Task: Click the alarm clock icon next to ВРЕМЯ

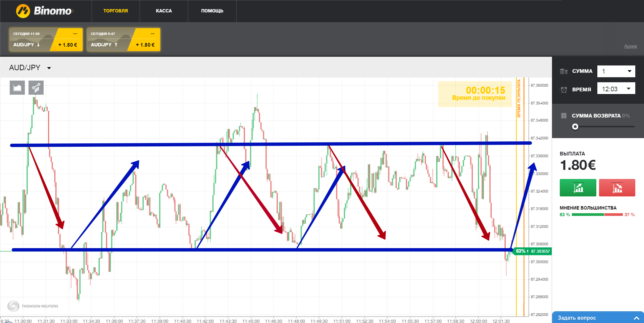Action: point(564,90)
